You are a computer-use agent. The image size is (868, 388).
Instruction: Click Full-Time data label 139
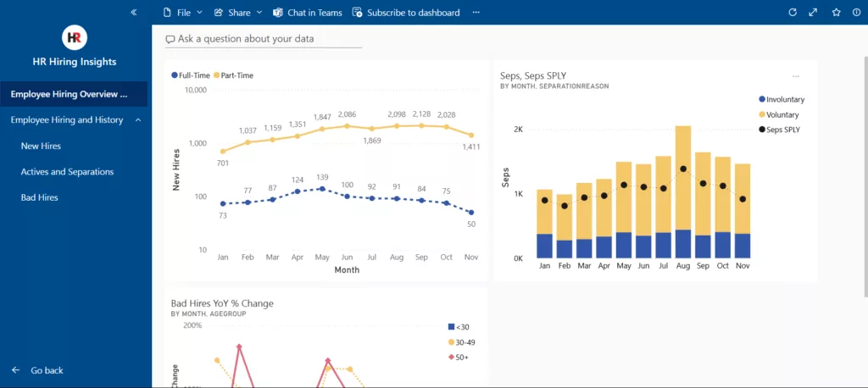point(322,176)
